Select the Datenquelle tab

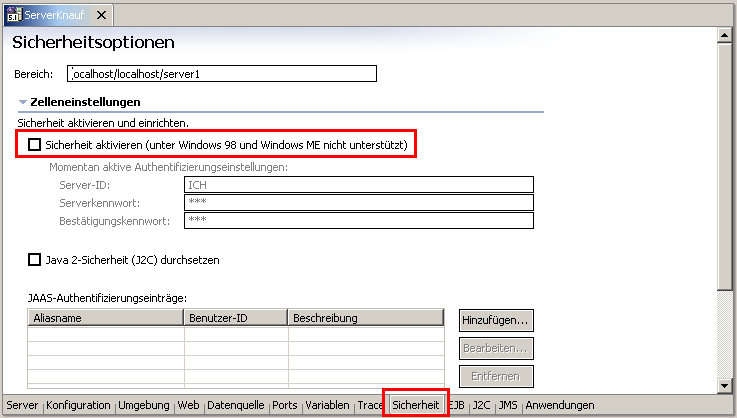pyautogui.click(x=236, y=405)
